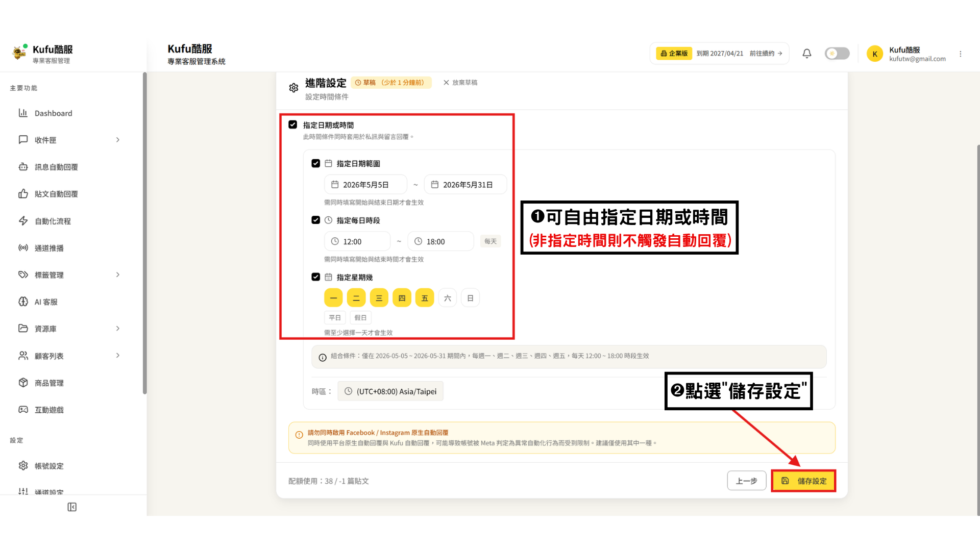Viewport: 980px width, 551px height.
Task: Click the 通道推播 broadcast icon
Action: click(x=23, y=248)
